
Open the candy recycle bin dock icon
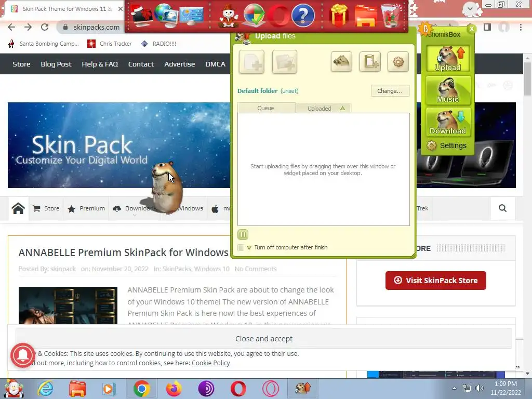(x=392, y=16)
